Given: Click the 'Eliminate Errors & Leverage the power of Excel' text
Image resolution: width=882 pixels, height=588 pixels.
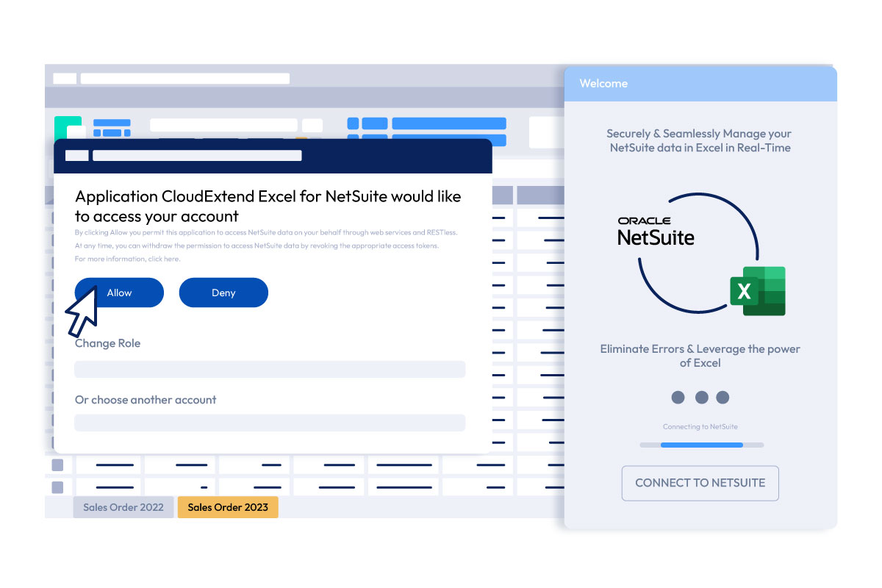Looking at the screenshot, I should tap(700, 356).
